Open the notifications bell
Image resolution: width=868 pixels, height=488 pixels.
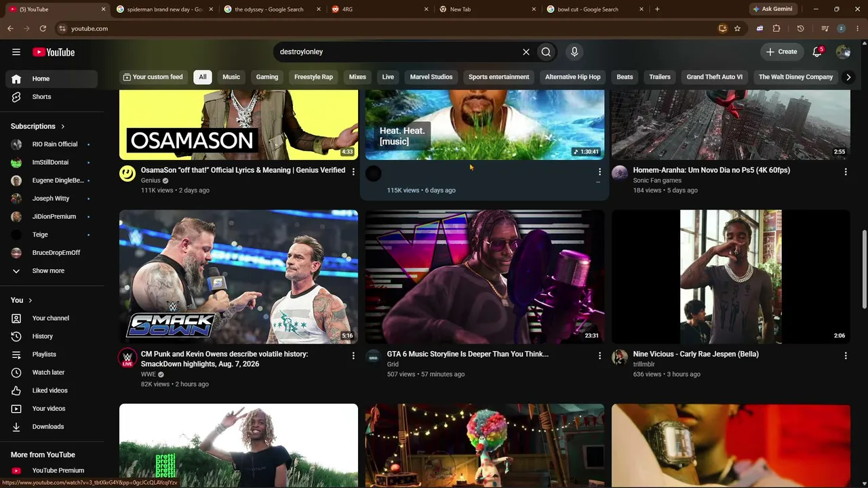click(818, 52)
